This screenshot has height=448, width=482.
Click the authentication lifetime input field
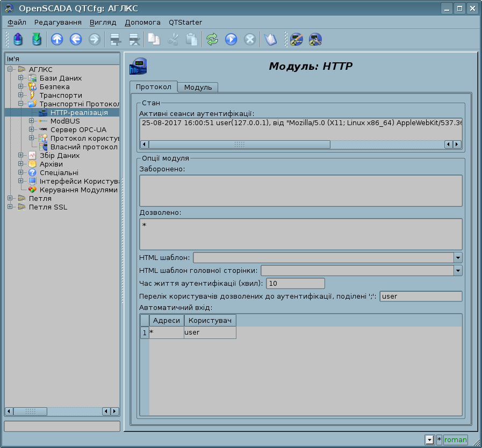[x=296, y=284]
